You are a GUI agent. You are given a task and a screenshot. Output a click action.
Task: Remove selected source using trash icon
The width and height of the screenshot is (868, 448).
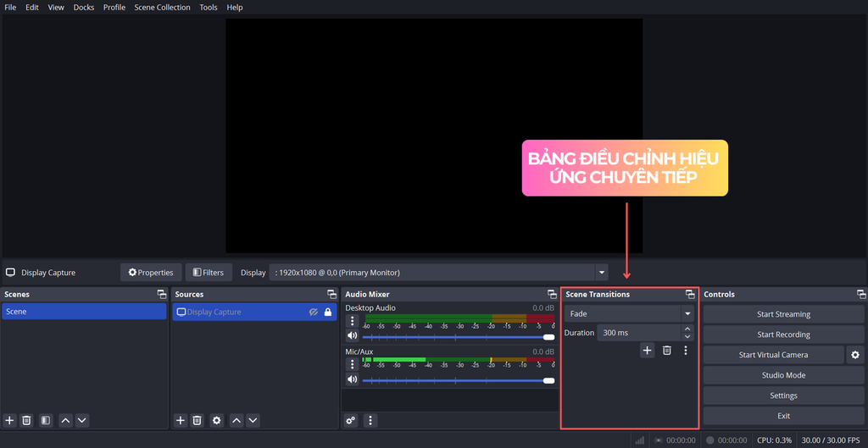197,420
